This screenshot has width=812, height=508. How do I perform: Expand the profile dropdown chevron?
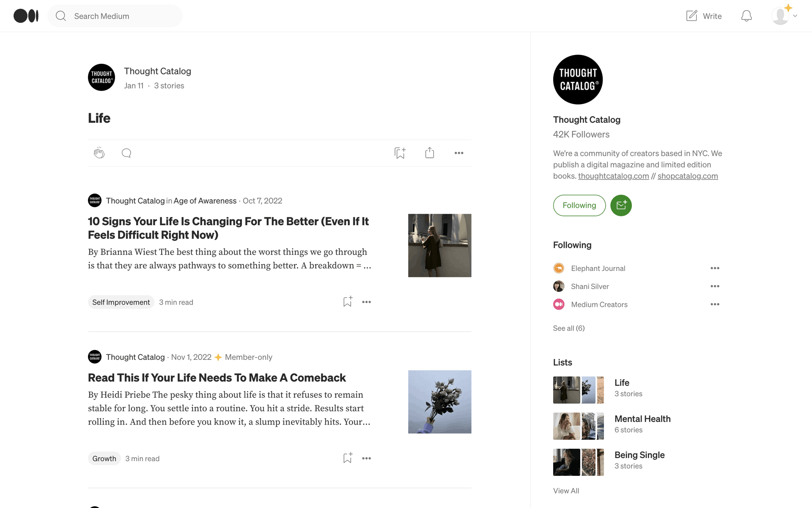(x=795, y=16)
